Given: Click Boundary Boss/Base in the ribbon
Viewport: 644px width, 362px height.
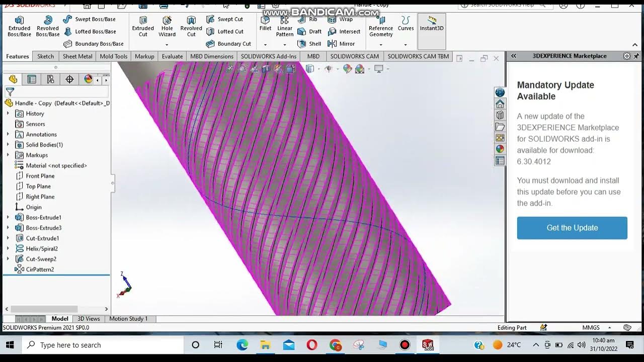Looking at the screenshot, I should 93,44.
